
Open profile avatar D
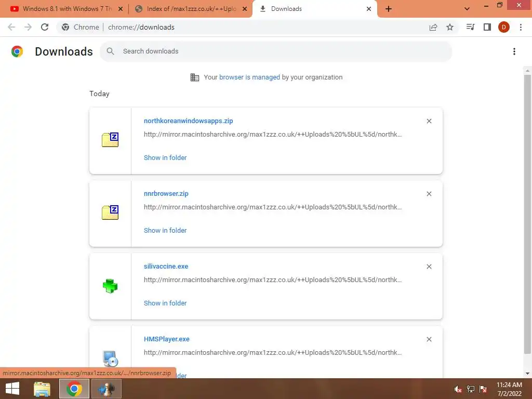tap(504, 27)
